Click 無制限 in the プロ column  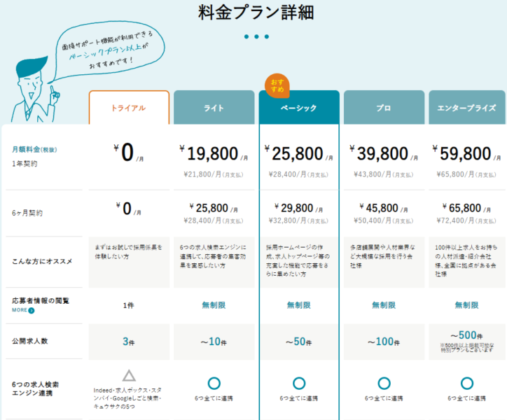[384, 305]
